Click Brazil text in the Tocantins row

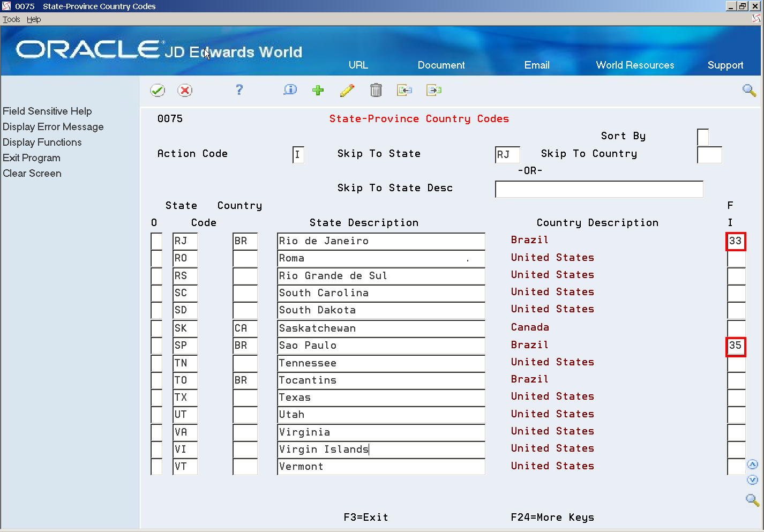coord(530,379)
